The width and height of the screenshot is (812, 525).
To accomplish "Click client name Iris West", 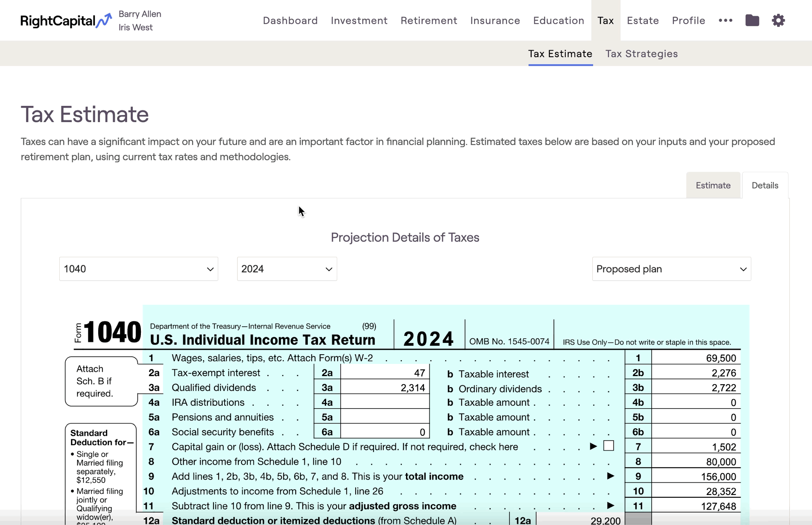I will pos(136,27).
